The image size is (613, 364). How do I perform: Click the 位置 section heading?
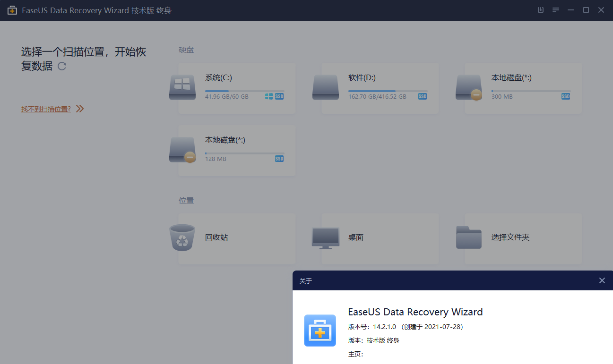click(x=186, y=200)
